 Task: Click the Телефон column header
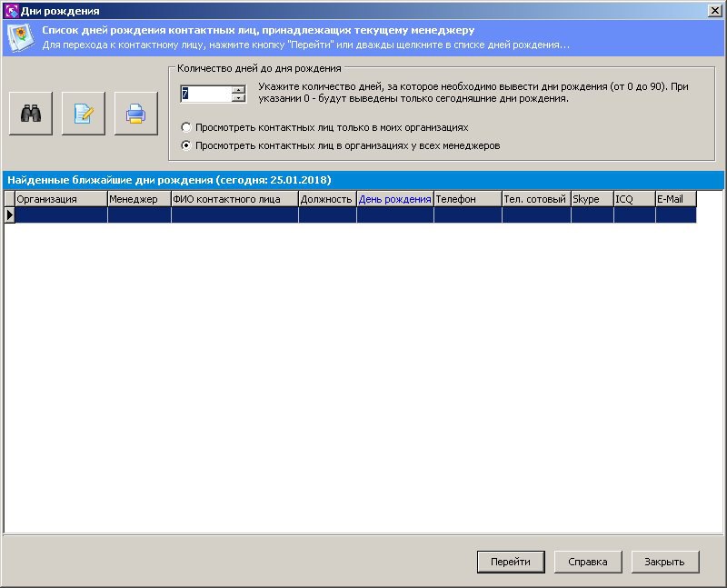(x=468, y=199)
